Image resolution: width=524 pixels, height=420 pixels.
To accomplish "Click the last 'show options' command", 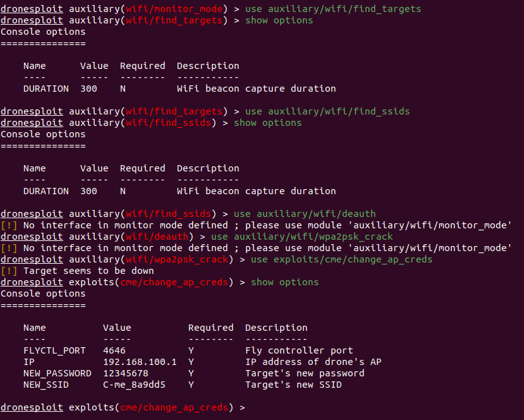I will [x=284, y=282].
